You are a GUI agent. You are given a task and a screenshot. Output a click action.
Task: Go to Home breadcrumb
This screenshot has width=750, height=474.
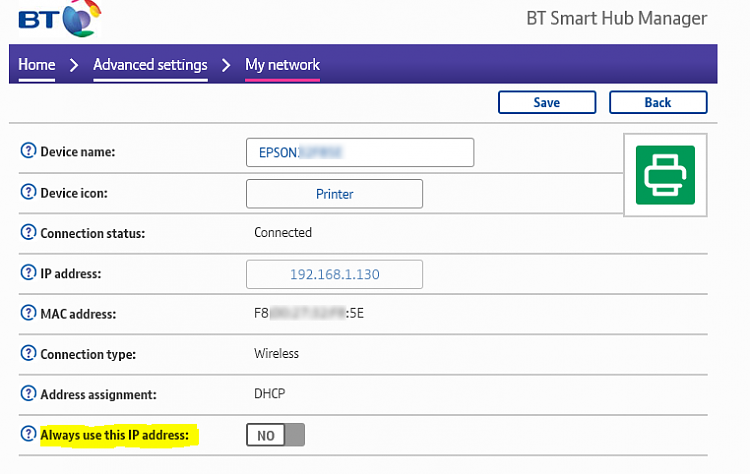coord(37,65)
